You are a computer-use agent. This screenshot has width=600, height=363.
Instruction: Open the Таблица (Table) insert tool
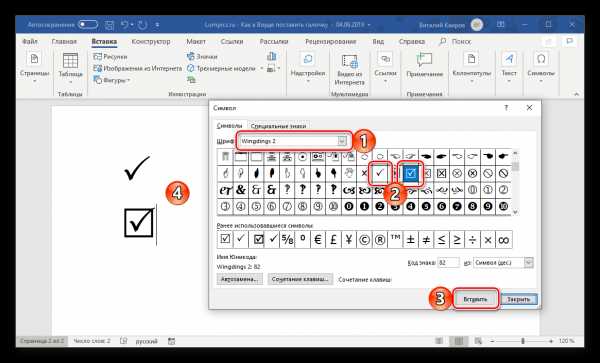click(x=70, y=68)
